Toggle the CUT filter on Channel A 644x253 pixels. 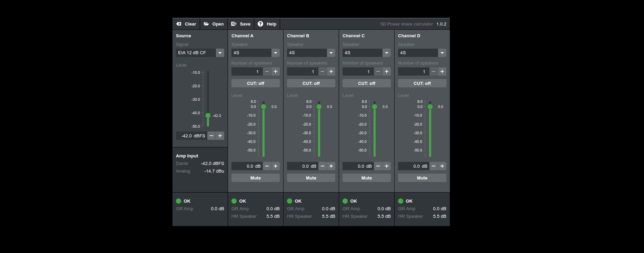tap(255, 83)
